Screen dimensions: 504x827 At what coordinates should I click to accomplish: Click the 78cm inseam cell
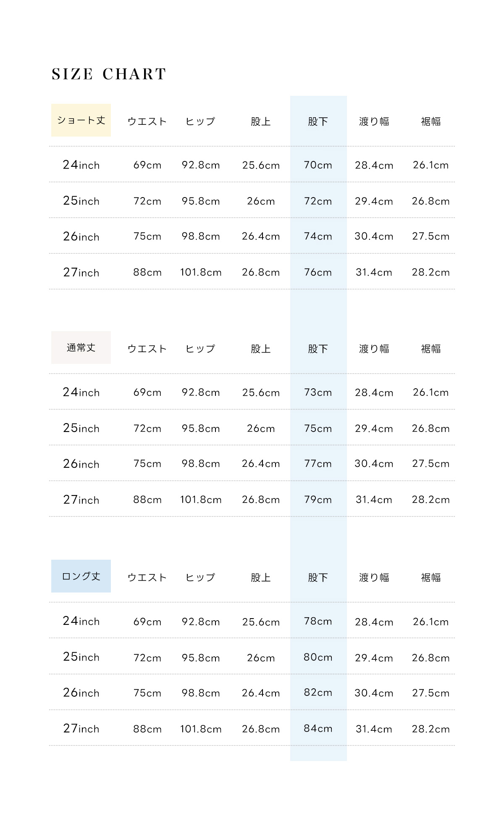point(318,622)
